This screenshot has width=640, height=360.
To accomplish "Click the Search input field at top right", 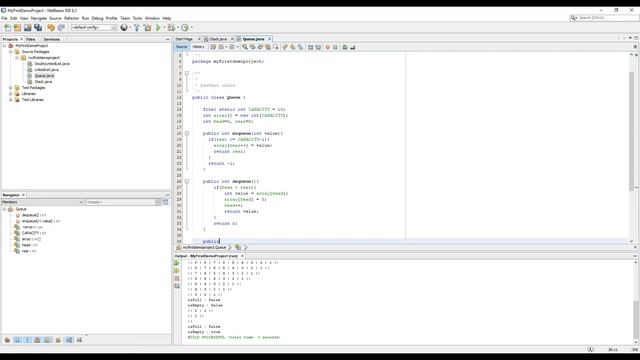I will point(608,18).
